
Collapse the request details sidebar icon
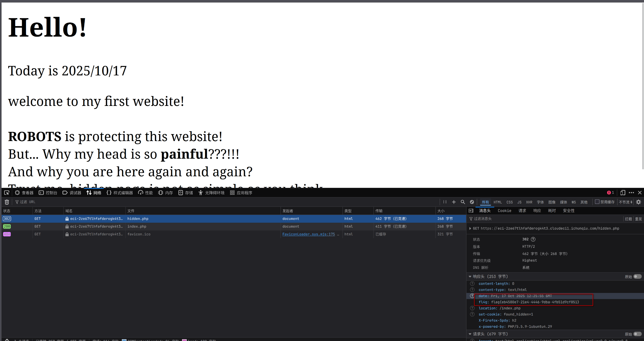(471, 211)
